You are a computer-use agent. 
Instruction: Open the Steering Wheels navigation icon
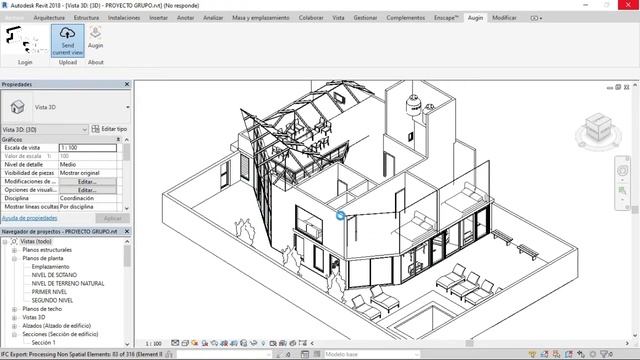click(622, 170)
